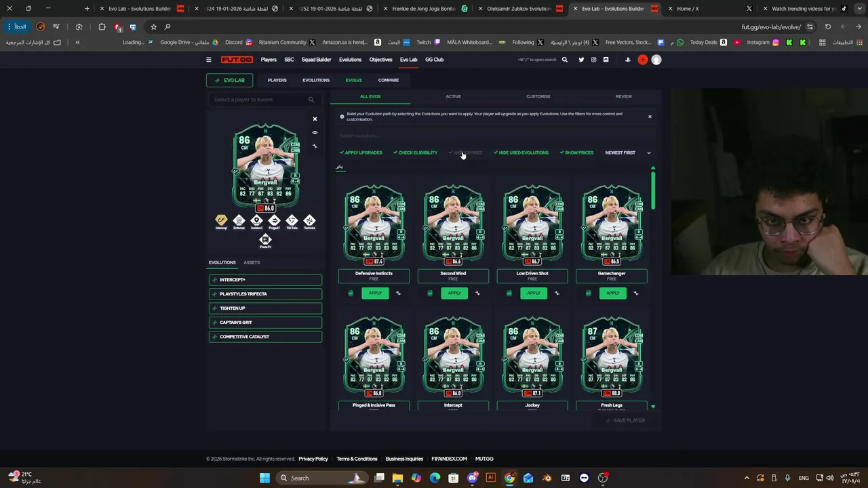Expand the TIGHTEN UP evolution row
This screenshot has height=488, width=868.
point(265,308)
